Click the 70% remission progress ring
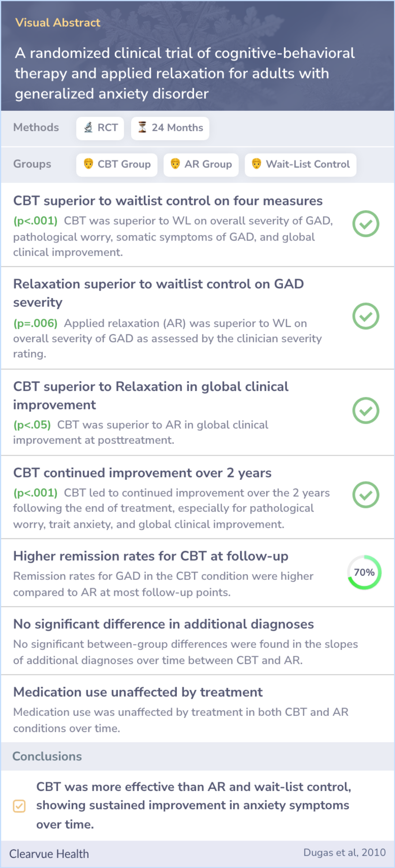395x868 pixels. click(x=364, y=572)
